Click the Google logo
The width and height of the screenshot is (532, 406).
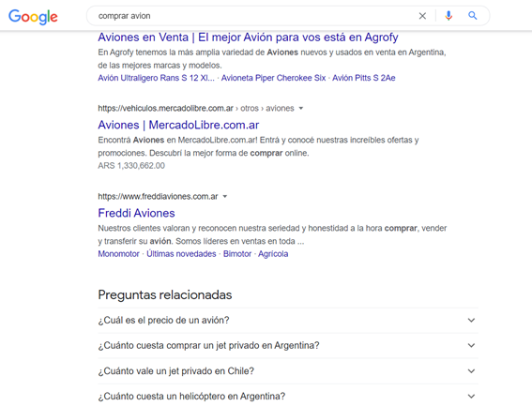[x=33, y=17]
